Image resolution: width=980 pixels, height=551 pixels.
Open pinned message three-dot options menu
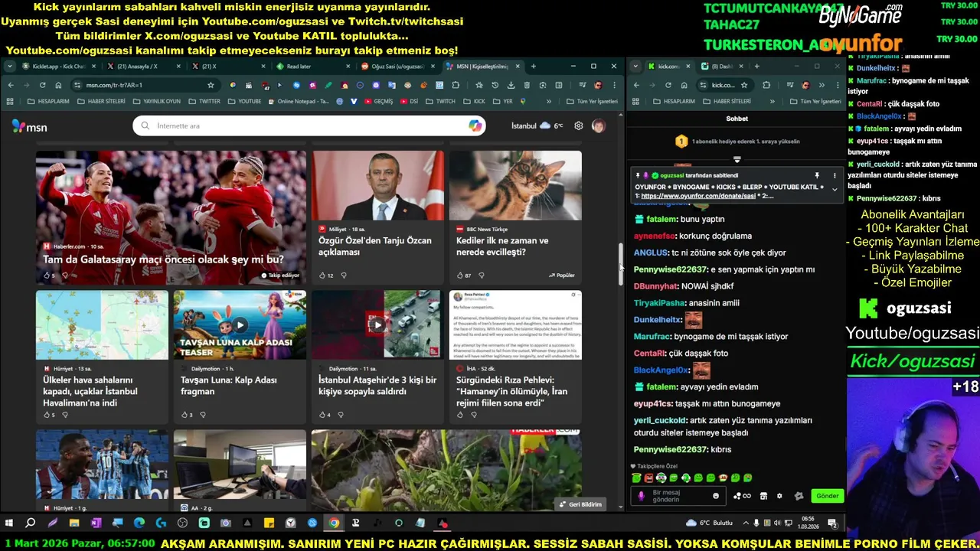pyautogui.click(x=835, y=175)
